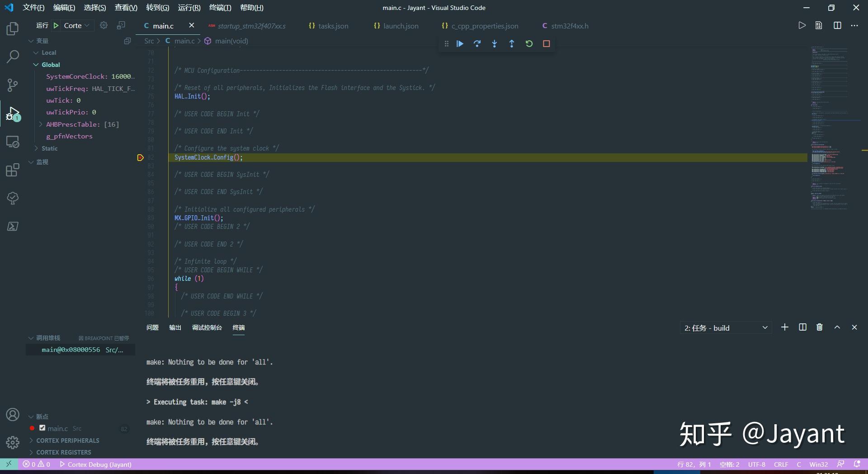The height and width of the screenshot is (474, 868).
Task: Restart the debug session
Action: [x=529, y=44]
